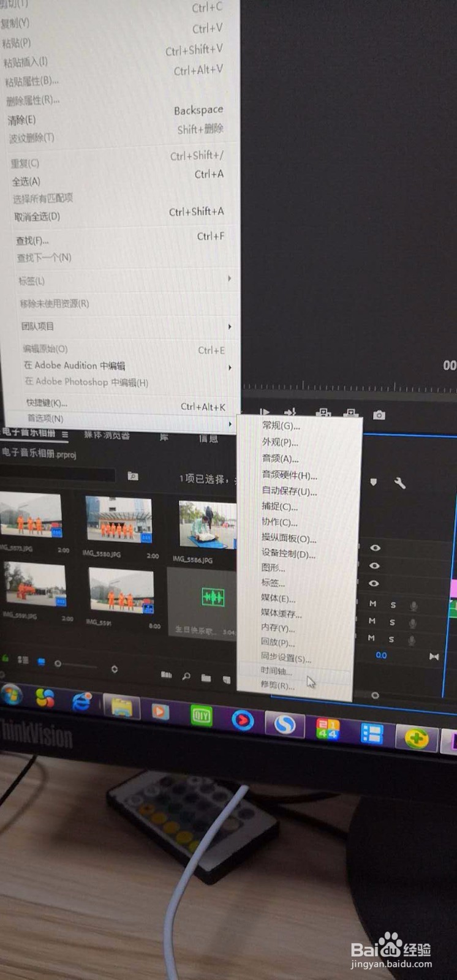Toggle the top video track eye visibility

click(x=375, y=548)
